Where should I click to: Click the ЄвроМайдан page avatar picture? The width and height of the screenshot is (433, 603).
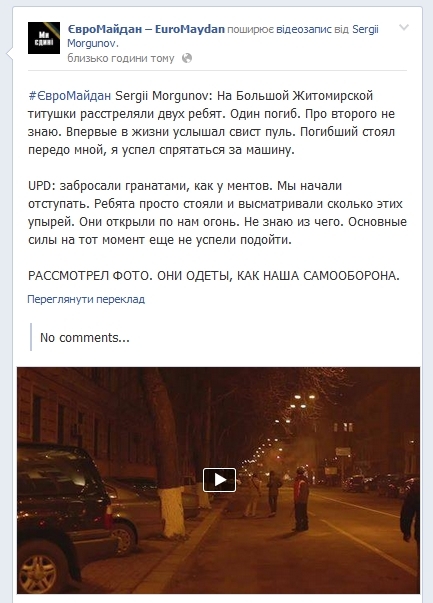44,38
